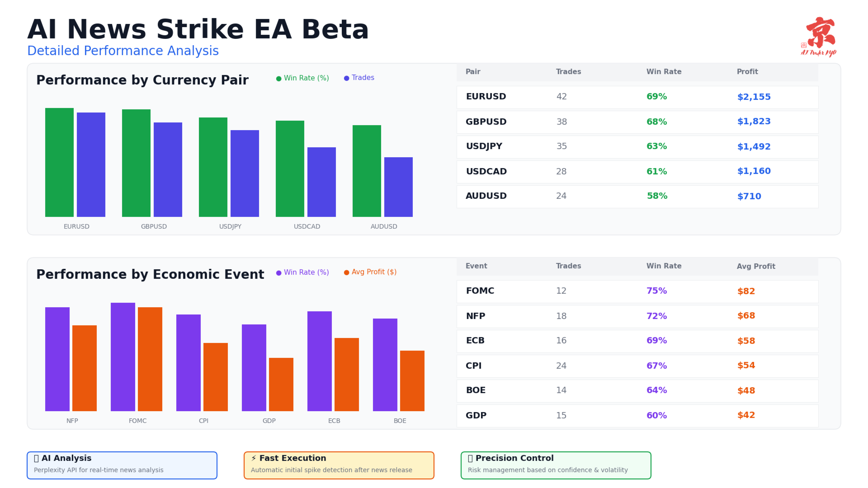This screenshot has width=868, height=488.
Task: Select the FOMC event table row
Action: point(637,291)
